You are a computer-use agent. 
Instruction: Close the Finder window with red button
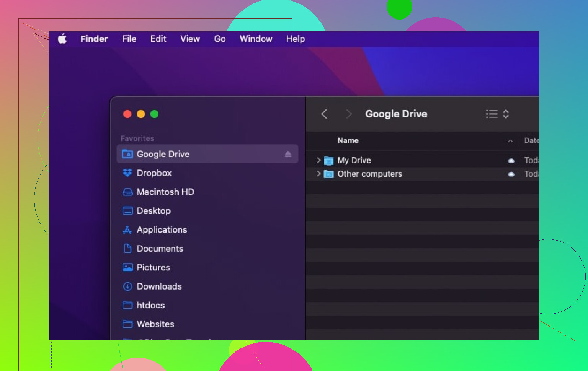[x=127, y=114]
